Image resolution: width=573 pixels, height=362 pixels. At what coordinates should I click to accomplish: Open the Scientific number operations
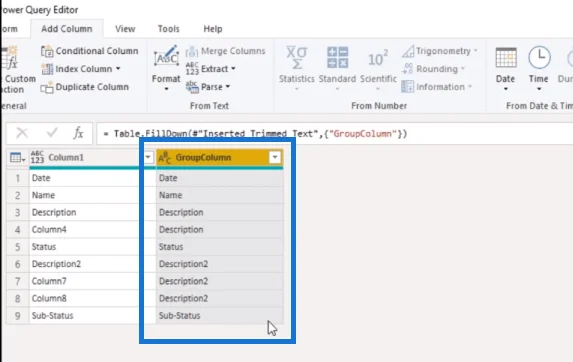[378, 68]
